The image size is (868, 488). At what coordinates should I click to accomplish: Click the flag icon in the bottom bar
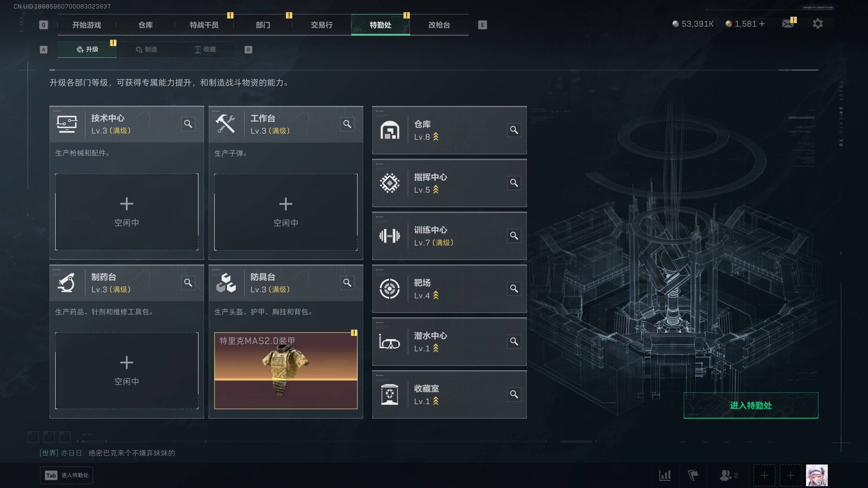point(693,475)
